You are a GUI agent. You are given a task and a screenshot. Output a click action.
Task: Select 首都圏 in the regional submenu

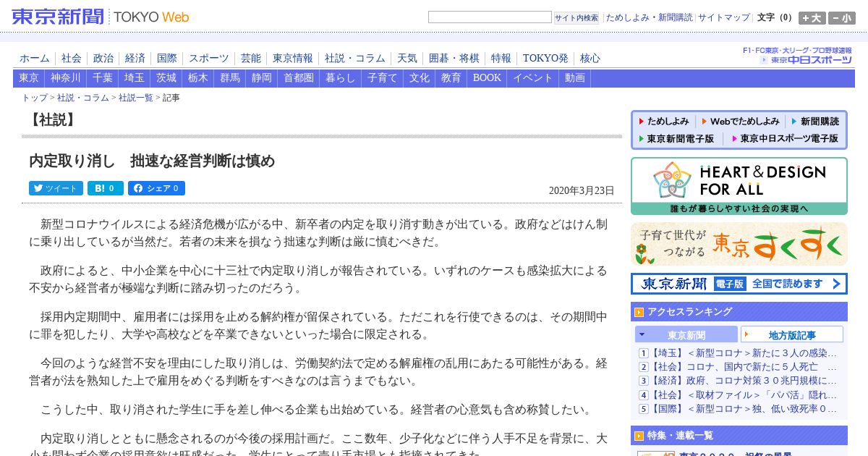pos(299,78)
